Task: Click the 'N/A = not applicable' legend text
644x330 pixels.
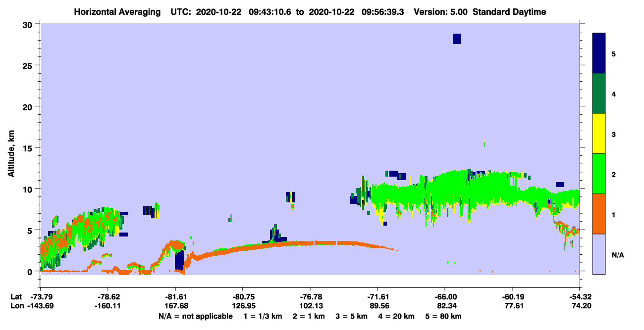Action: [195, 316]
